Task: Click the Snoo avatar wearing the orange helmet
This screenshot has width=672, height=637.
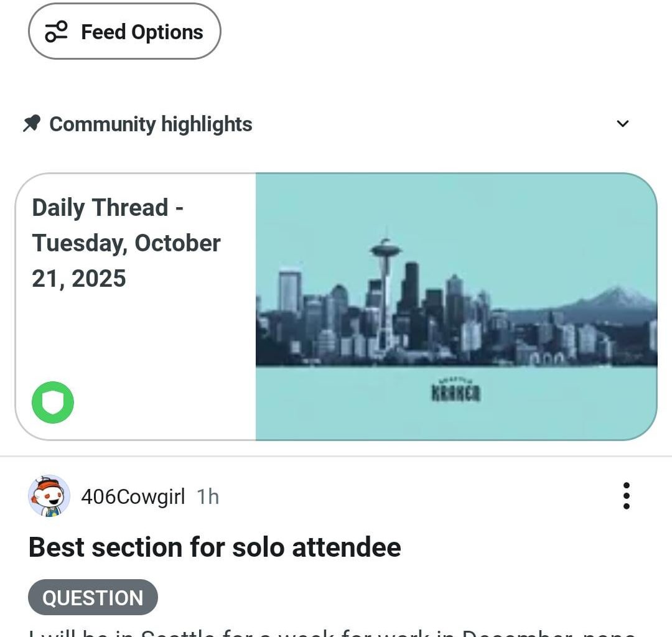Action: pyautogui.click(x=49, y=496)
